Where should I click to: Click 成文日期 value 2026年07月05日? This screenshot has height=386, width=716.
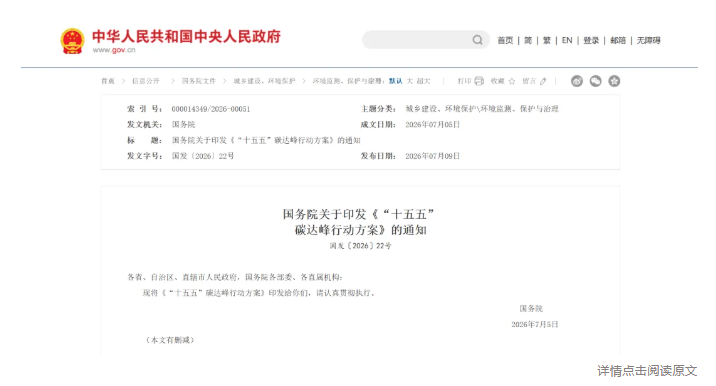(432, 124)
